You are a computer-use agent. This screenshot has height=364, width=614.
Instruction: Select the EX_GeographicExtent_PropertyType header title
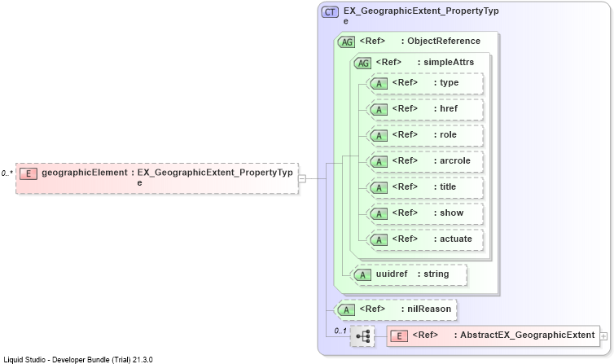(421, 15)
